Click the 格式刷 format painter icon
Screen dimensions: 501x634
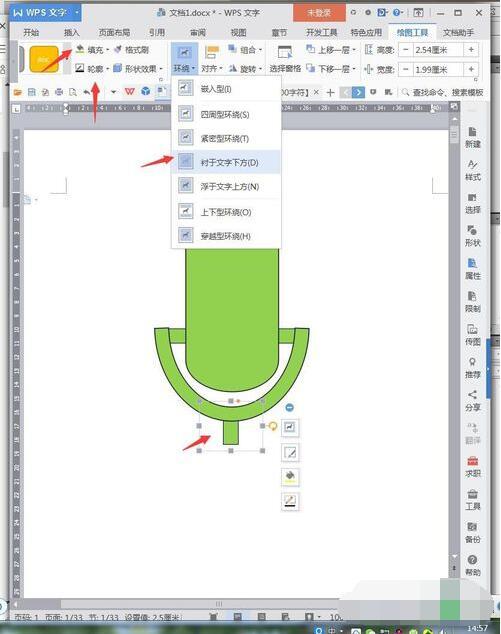(x=131, y=50)
